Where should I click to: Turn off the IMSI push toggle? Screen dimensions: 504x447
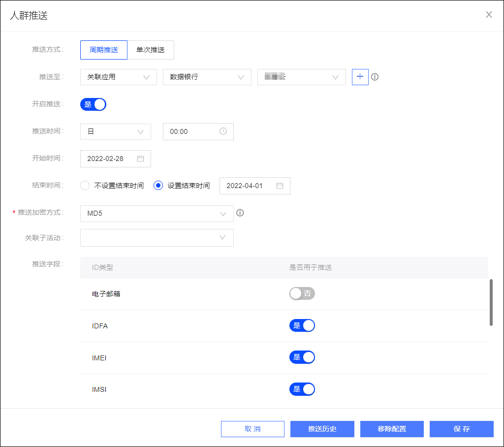point(302,389)
